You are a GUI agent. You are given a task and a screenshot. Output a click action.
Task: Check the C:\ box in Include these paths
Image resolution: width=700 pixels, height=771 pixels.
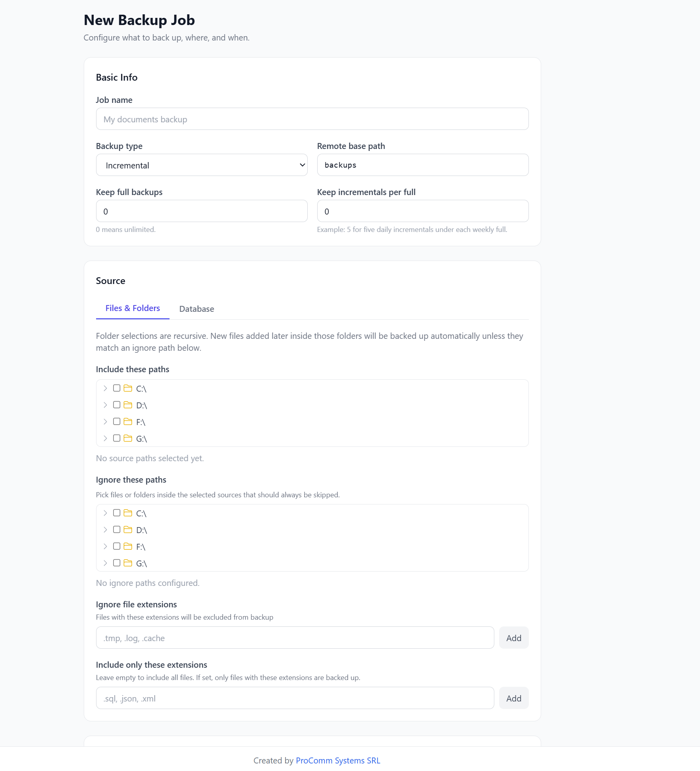click(117, 388)
